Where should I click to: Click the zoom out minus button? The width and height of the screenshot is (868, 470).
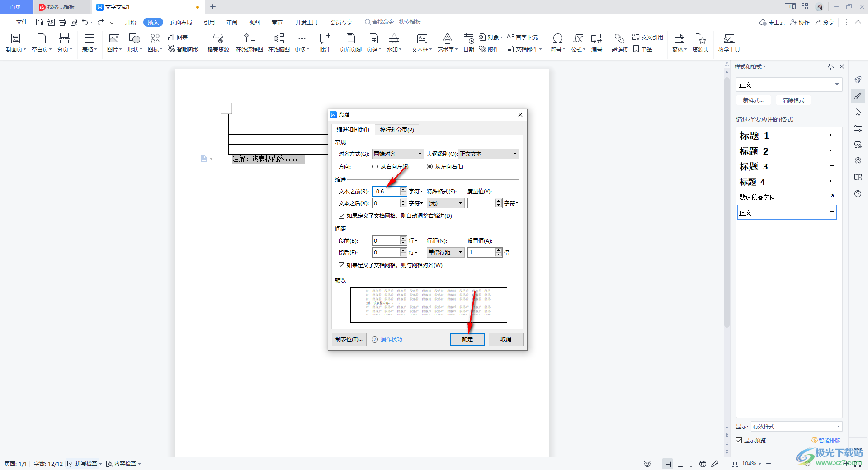(769, 464)
